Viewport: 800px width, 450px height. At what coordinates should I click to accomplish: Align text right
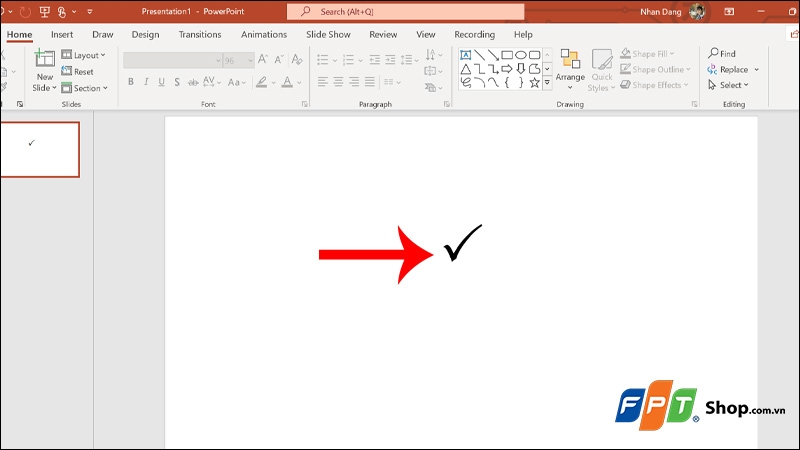pos(354,82)
